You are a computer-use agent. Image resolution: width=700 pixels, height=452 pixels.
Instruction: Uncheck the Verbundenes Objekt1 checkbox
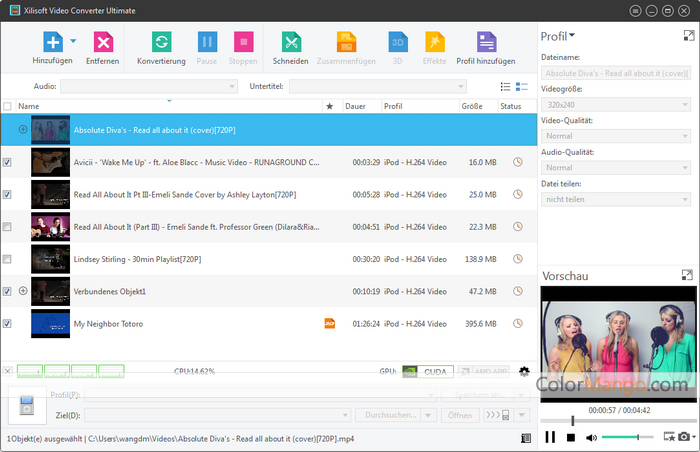[7, 291]
